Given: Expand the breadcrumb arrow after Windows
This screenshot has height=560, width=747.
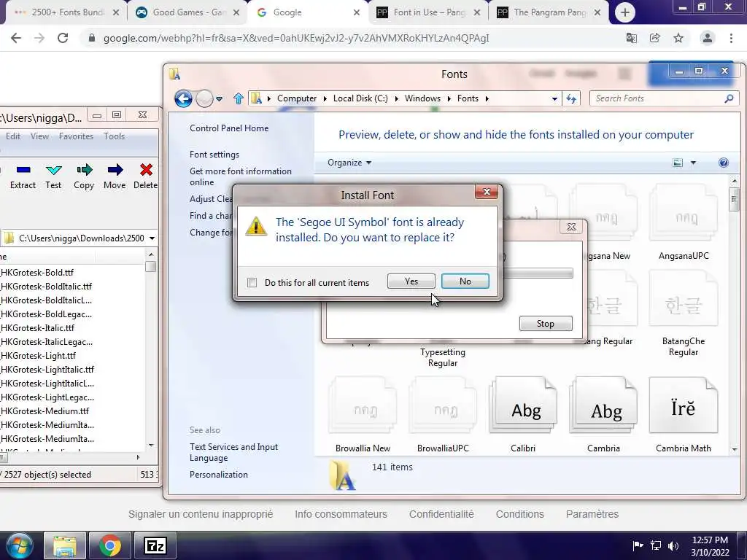Looking at the screenshot, I should click(449, 98).
